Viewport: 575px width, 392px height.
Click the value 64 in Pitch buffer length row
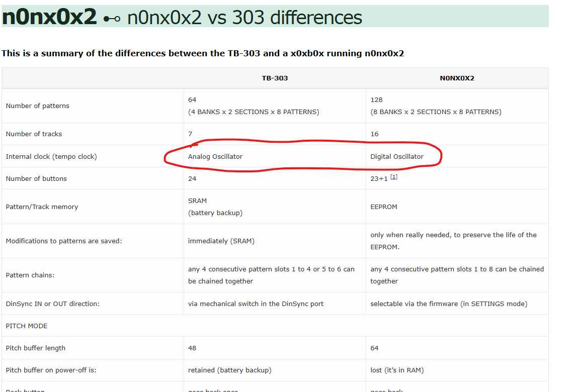click(x=374, y=348)
